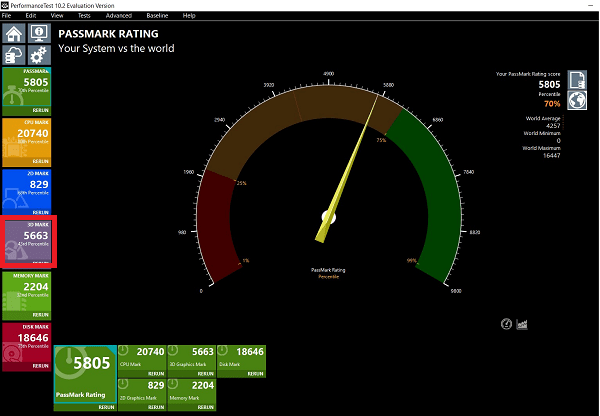Click the clock icon on bottom Memory Mark tile
The width and height of the screenshot is (600, 416).
pos(173,384)
